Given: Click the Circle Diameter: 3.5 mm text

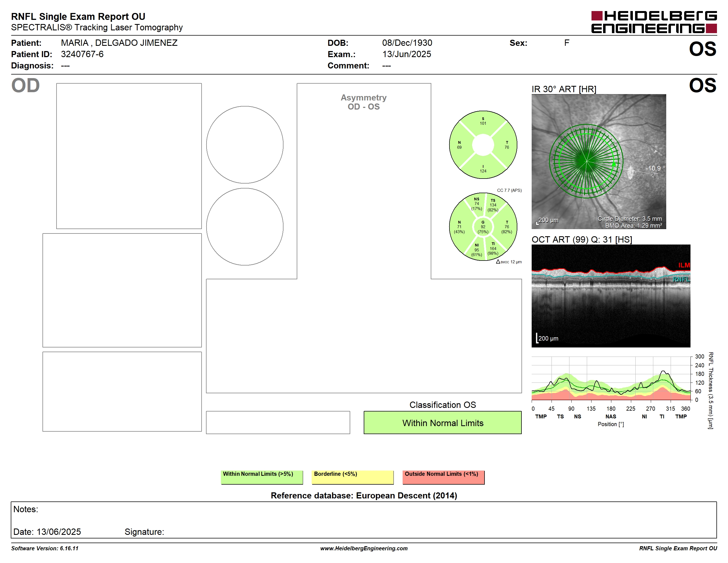Looking at the screenshot, I should click(630, 219).
